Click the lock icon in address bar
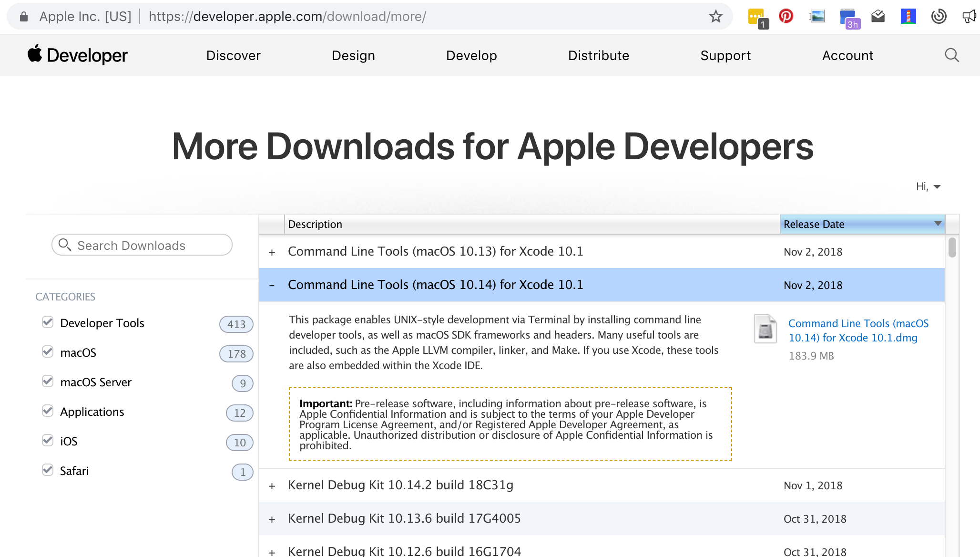Screen dimensions: 980x557 pyautogui.click(x=24, y=17)
